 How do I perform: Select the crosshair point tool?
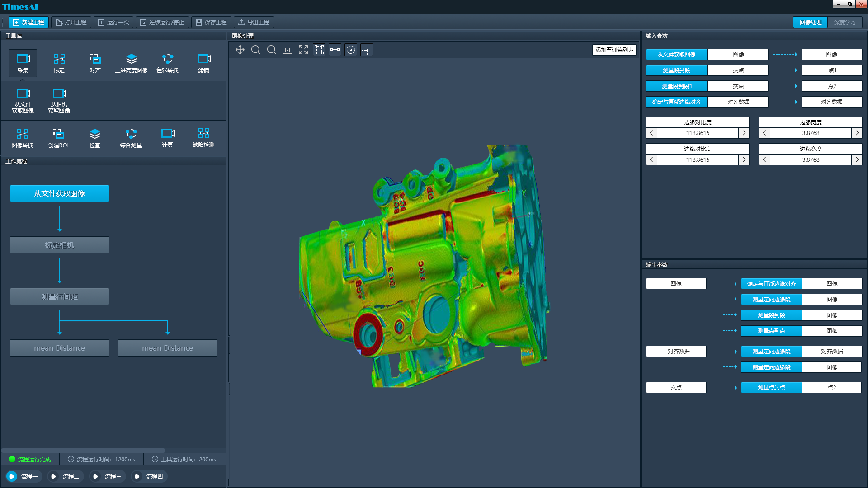(367, 50)
